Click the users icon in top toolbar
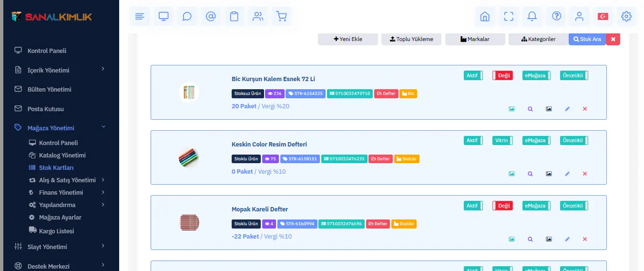The height and width of the screenshot is (271, 644). pyautogui.click(x=258, y=17)
